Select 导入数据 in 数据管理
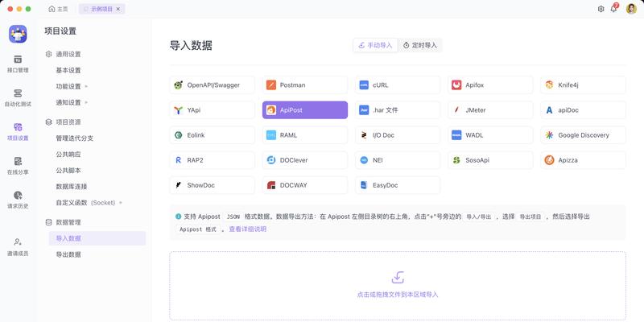The width and height of the screenshot is (644, 322). [x=97, y=238]
